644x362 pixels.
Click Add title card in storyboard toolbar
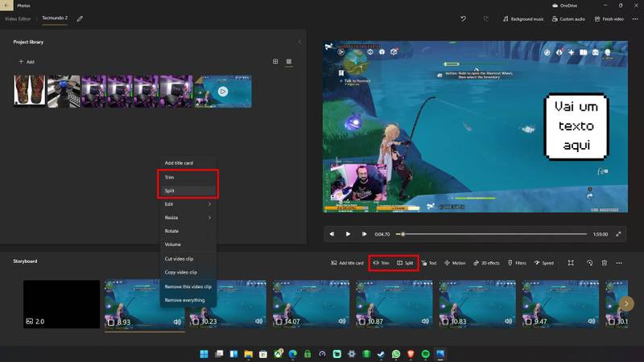pos(347,263)
